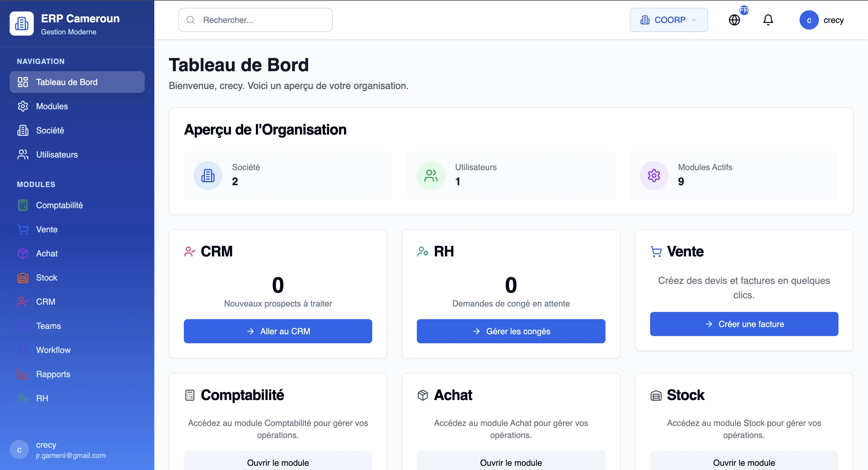Open the Vente module via its cart icon

[23, 229]
